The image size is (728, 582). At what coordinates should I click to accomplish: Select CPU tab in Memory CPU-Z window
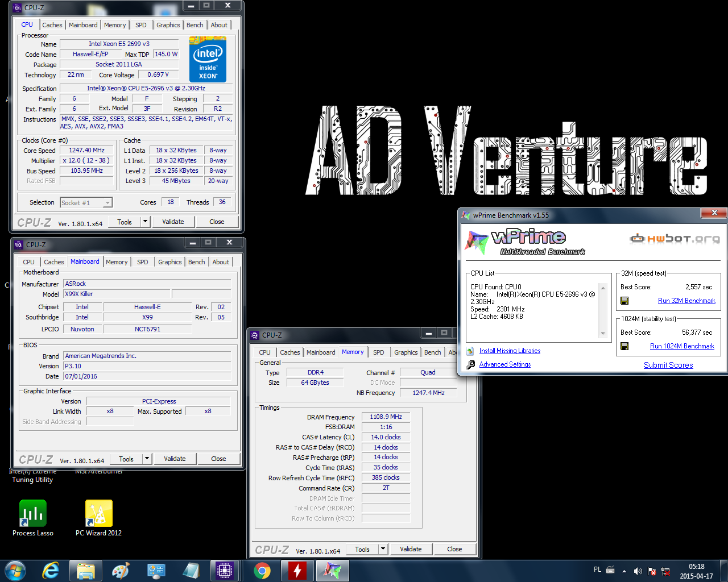tap(265, 352)
